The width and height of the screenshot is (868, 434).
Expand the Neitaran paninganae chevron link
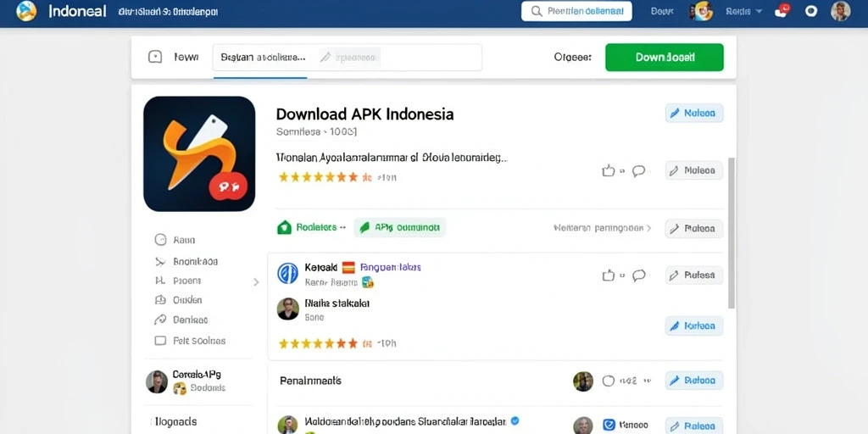click(x=603, y=227)
